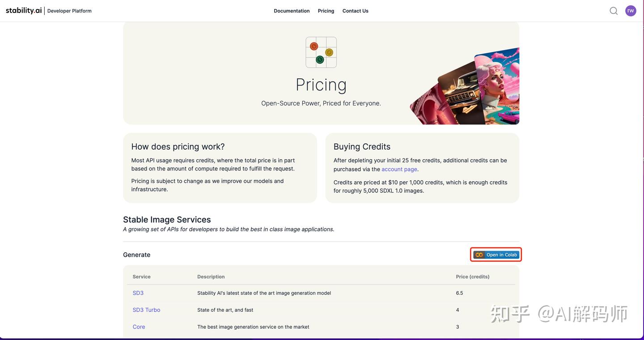
Task: Click the Price (credits) column header
Action: [472, 276]
